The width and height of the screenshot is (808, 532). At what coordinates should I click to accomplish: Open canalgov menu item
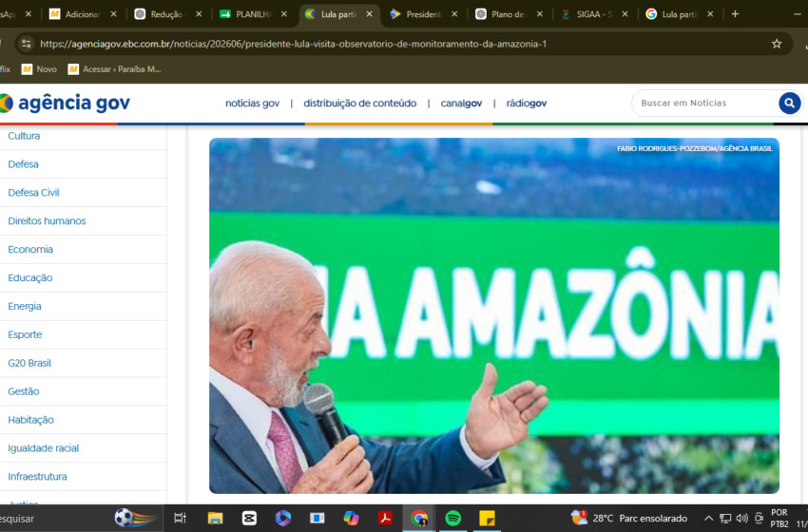[461, 103]
